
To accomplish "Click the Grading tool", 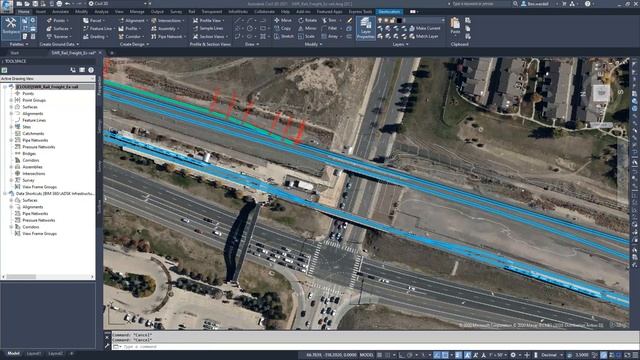I will tap(95, 36).
